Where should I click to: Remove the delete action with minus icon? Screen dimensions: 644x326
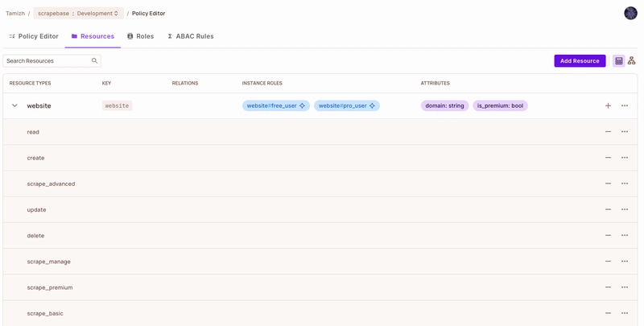[608, 236]
